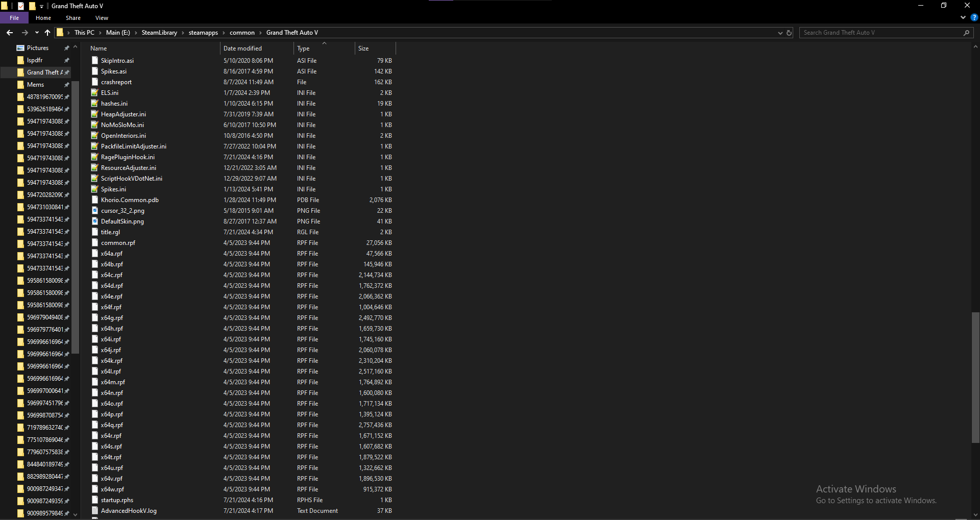Select the AdvancedHookV.log file icon
This screenshot has height=520, width=980.
94,511
